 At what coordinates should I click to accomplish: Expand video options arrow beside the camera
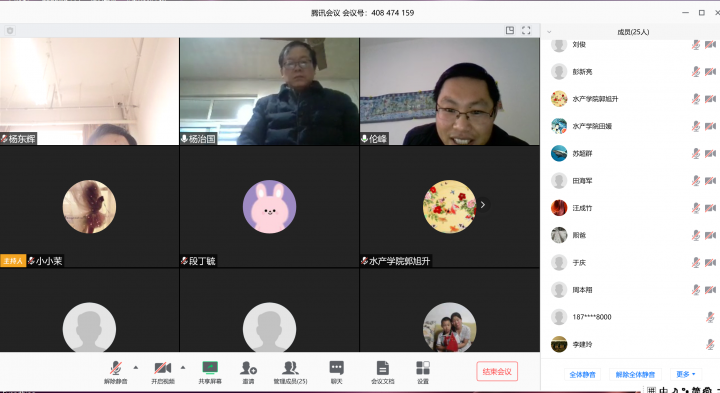coord(183,367)
